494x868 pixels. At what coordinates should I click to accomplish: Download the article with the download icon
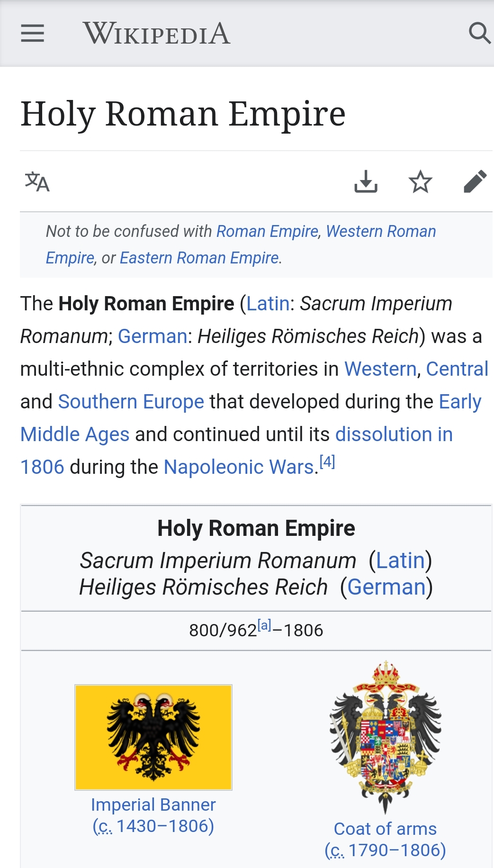click(366, 182)
